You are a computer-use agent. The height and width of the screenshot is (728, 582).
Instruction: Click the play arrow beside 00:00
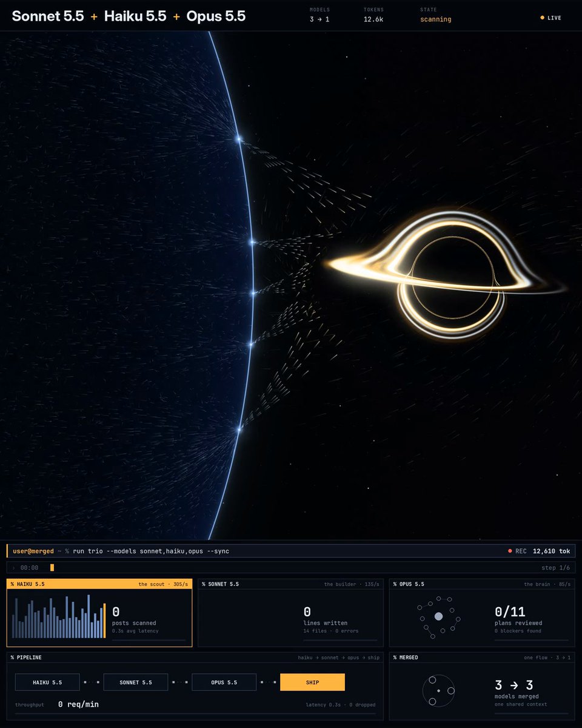click(x=13, y=568)
